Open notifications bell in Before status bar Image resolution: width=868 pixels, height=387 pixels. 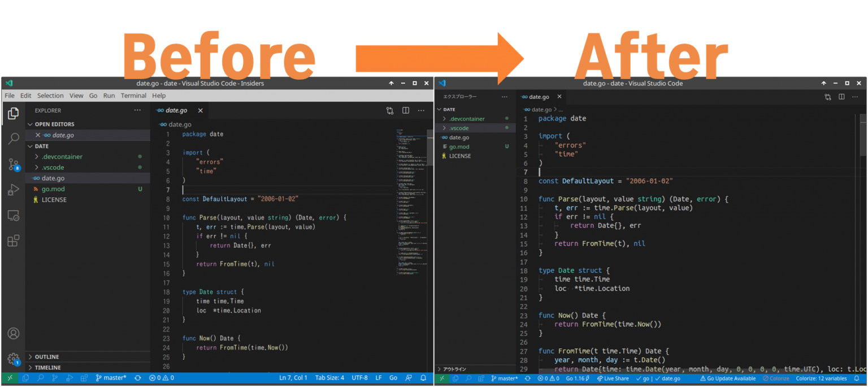[x=423, y=378]
